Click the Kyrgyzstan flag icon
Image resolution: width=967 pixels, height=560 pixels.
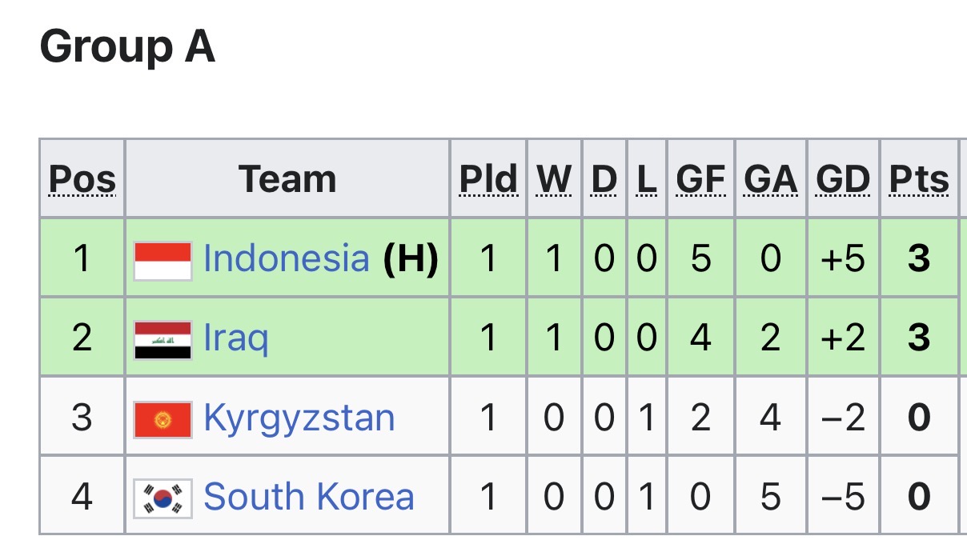click(x=163, y=419)
